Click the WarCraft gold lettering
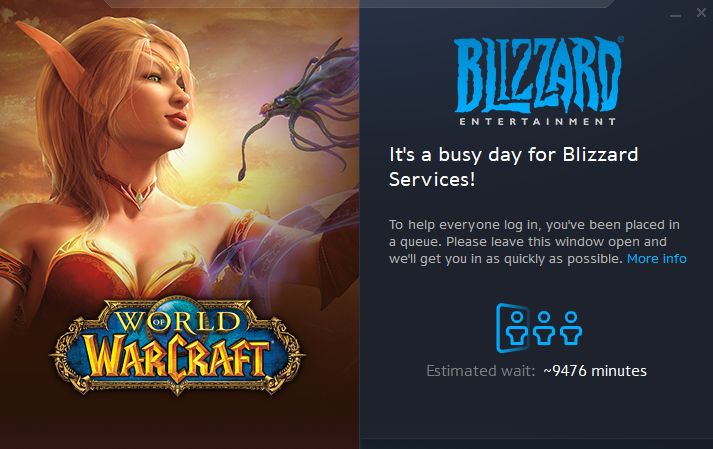713x449 pixels. 176,358
